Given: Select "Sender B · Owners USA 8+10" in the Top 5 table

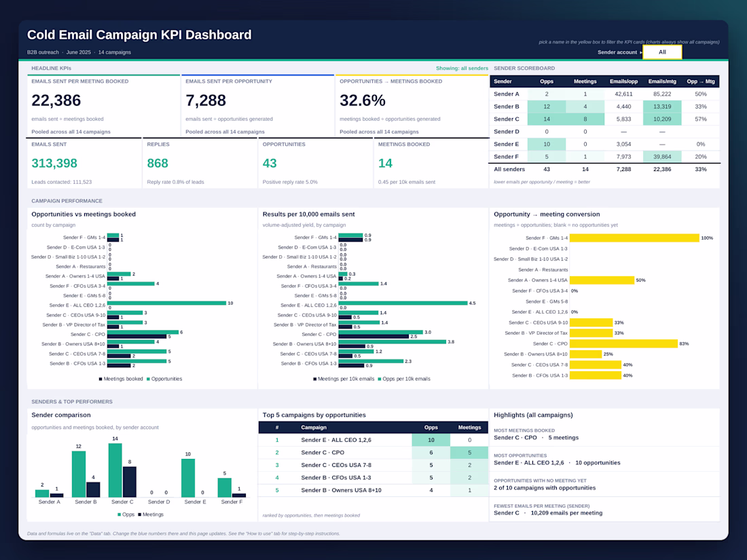Looking at the screenshot, I should point(341,491).
